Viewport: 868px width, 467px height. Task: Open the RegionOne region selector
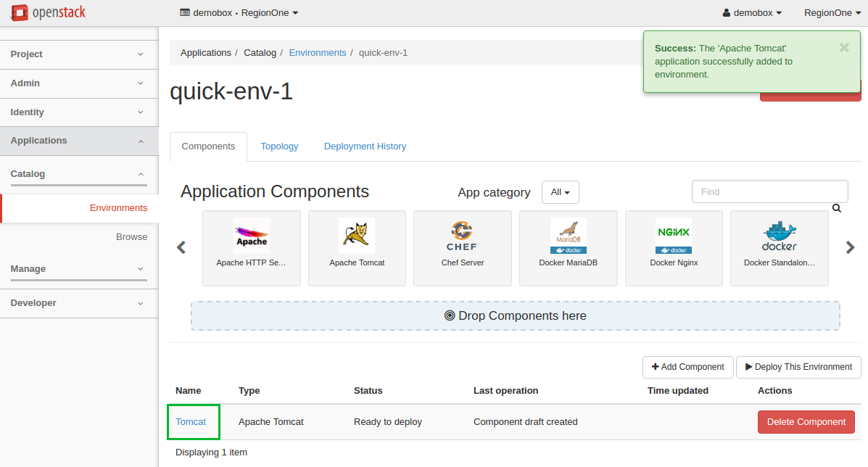click(831, 12)
